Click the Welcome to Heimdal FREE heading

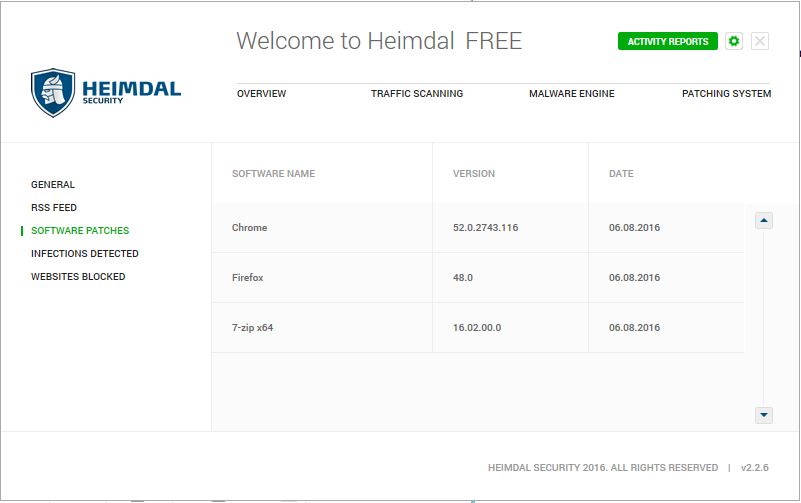(379, 41)
